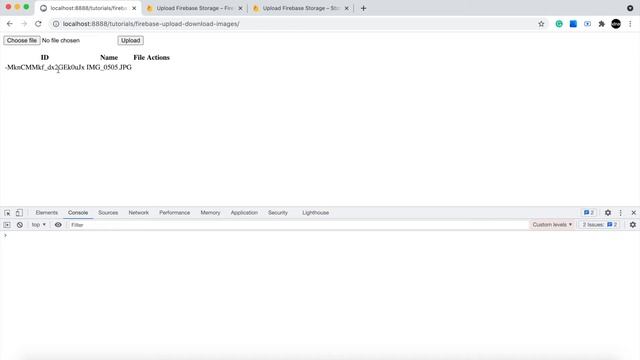Show the console sidebar
Screen dimensions: 640x360
pos(7,225)
